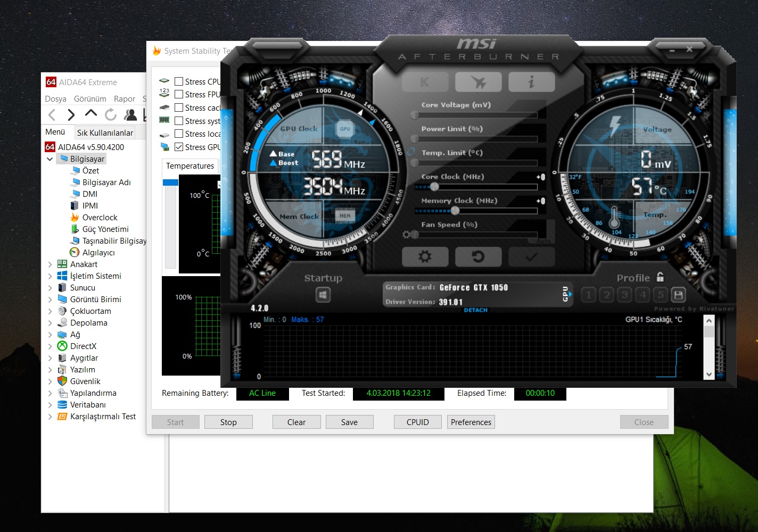
Task: Open the Kombustor K button
Action: 425,82
